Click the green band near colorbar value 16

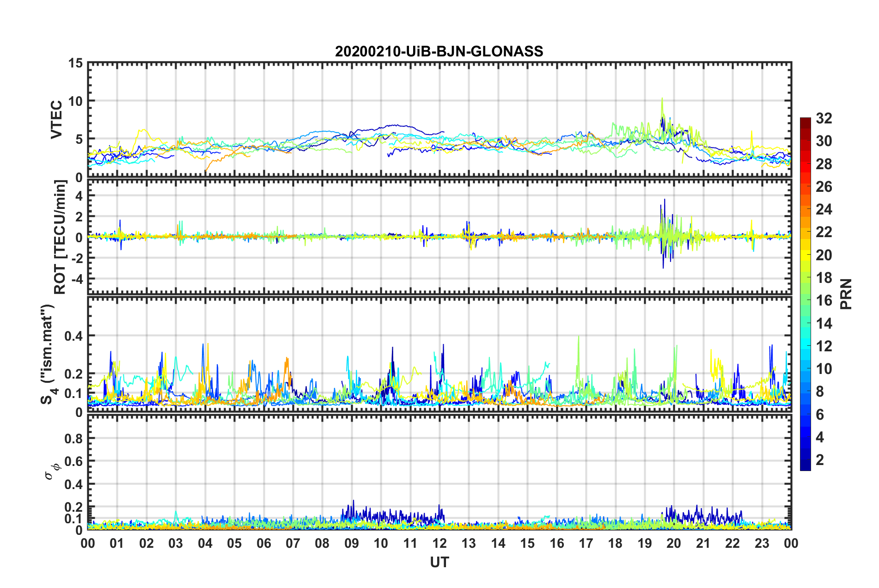(806, 300)
